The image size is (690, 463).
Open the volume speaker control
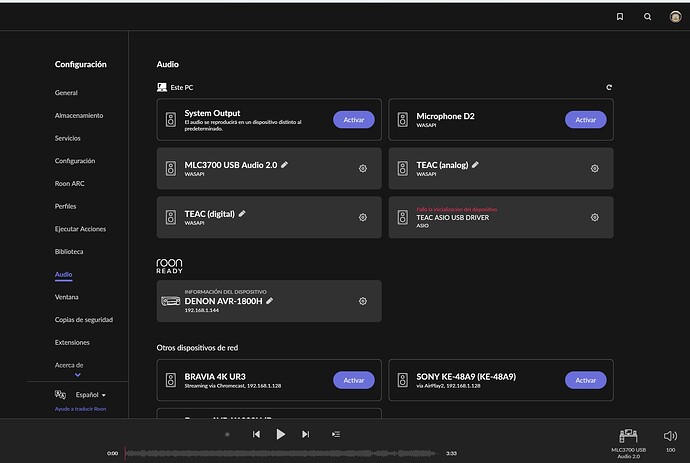[670, 436]
